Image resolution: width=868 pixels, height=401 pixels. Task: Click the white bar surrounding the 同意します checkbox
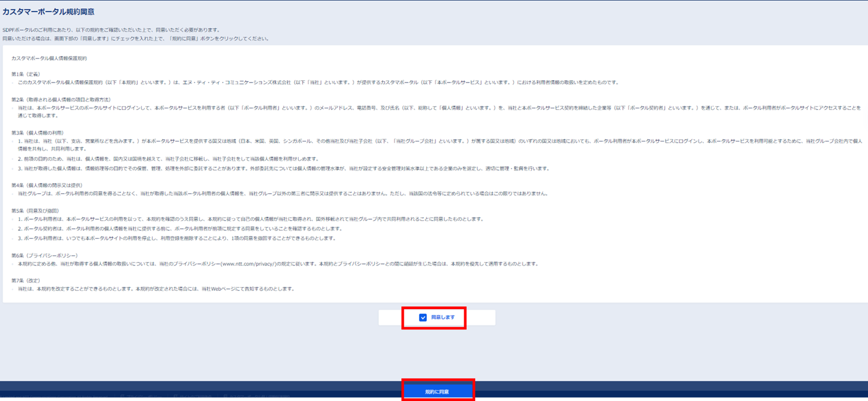pos(392,317)
